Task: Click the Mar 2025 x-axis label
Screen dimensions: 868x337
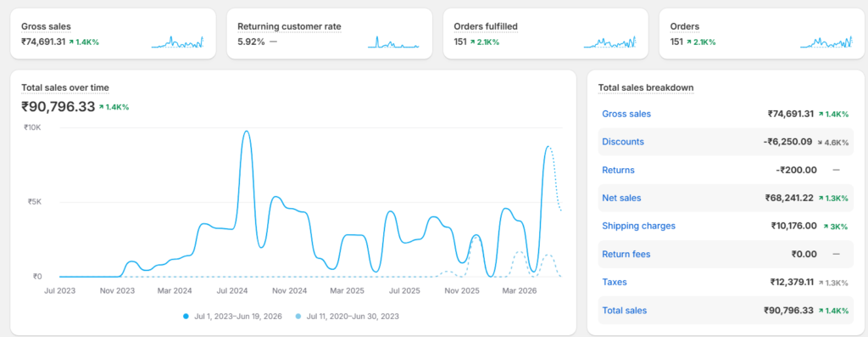Action: click(x=347, y=290)
